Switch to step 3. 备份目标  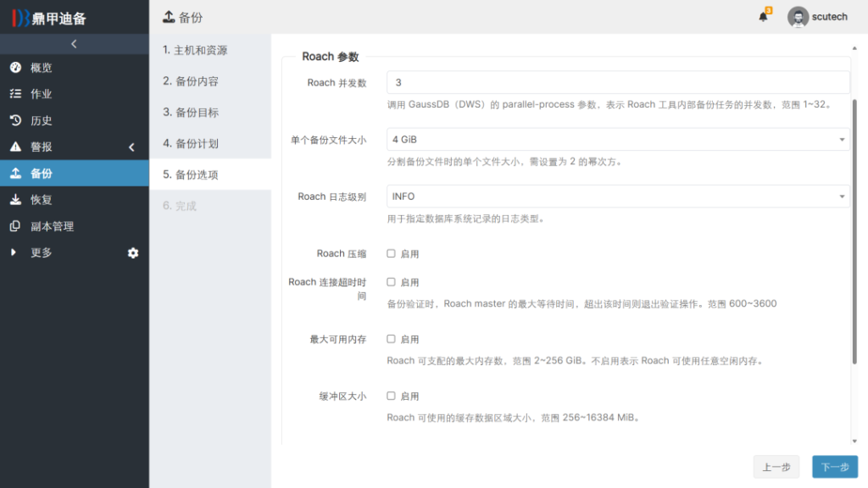191,113
